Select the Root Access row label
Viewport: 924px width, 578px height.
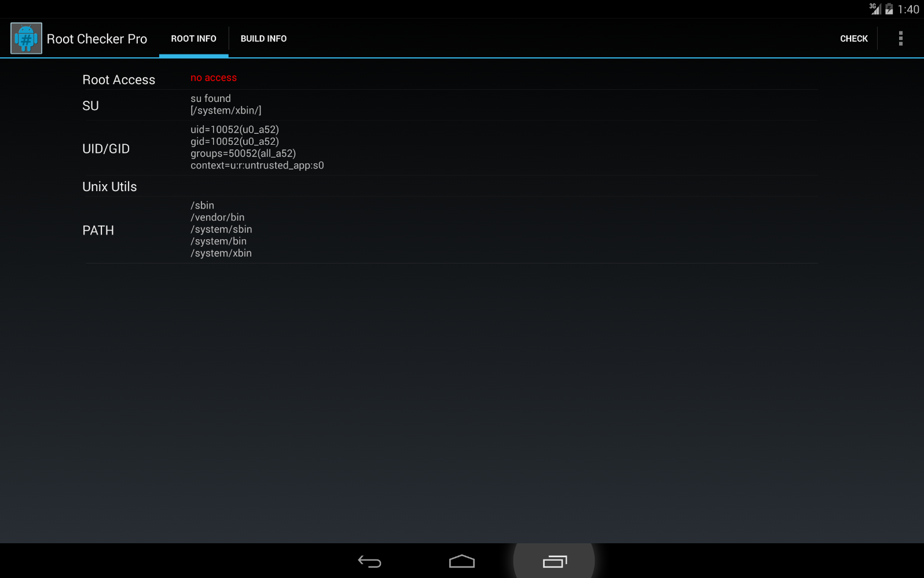(x=119, y=80)
